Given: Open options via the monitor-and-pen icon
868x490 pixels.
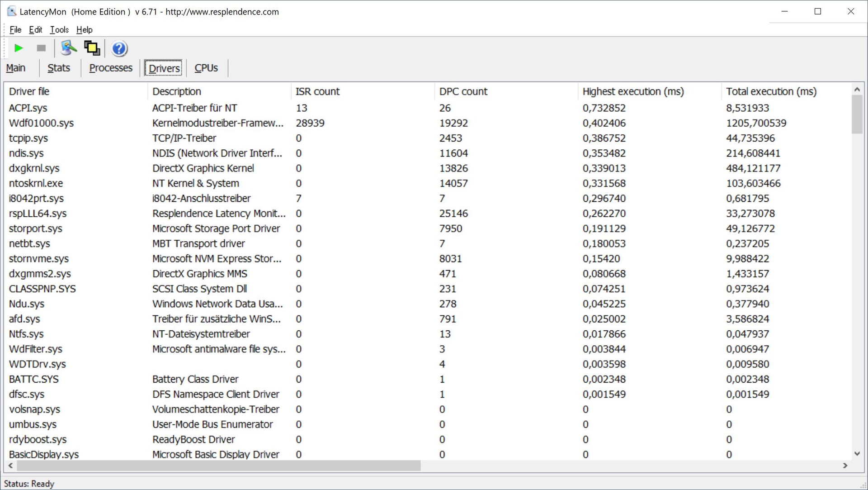Looking at the screenshot, I should click(x=69, y=48).
